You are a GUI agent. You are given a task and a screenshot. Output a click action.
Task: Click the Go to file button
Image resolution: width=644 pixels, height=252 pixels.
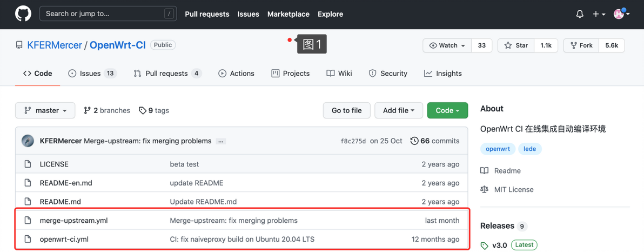pos(346,110)
